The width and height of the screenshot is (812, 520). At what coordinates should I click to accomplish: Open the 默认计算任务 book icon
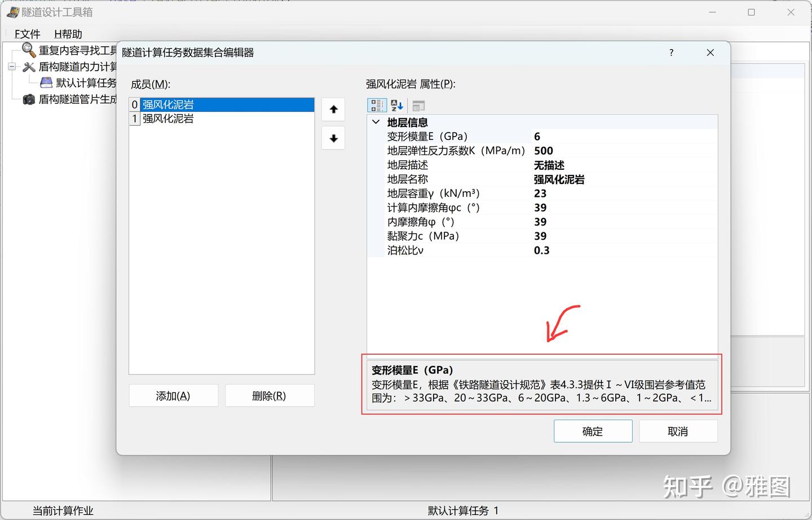point(46,82)
